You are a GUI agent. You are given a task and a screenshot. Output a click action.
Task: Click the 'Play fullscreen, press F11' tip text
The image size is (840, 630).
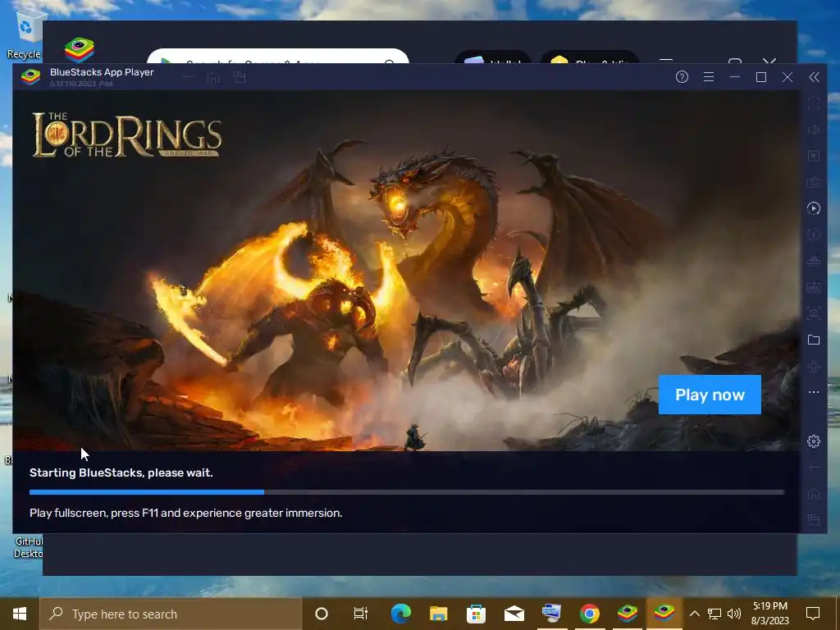[x=186, y=514]
